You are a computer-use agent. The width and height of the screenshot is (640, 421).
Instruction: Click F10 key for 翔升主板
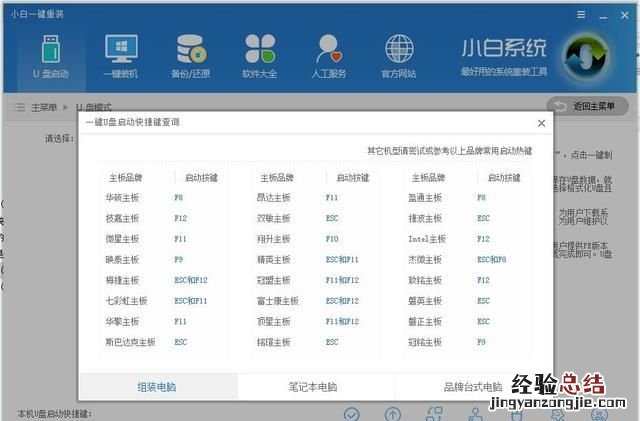pos(332,239)
